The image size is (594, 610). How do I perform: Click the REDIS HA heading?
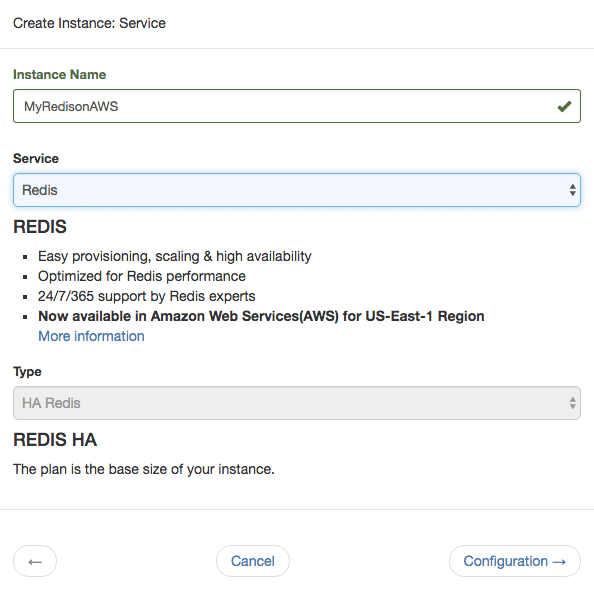point(55,440)
